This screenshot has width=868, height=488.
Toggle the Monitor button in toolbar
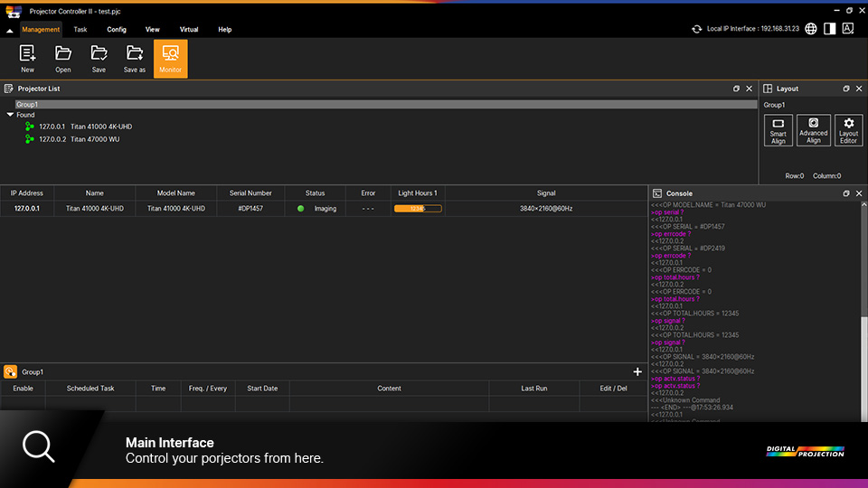click(x=170, y=58)
